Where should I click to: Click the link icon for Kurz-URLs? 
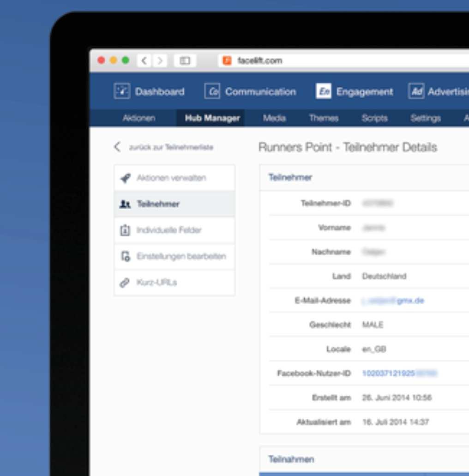pyautogui.click(x=125, y=283)
